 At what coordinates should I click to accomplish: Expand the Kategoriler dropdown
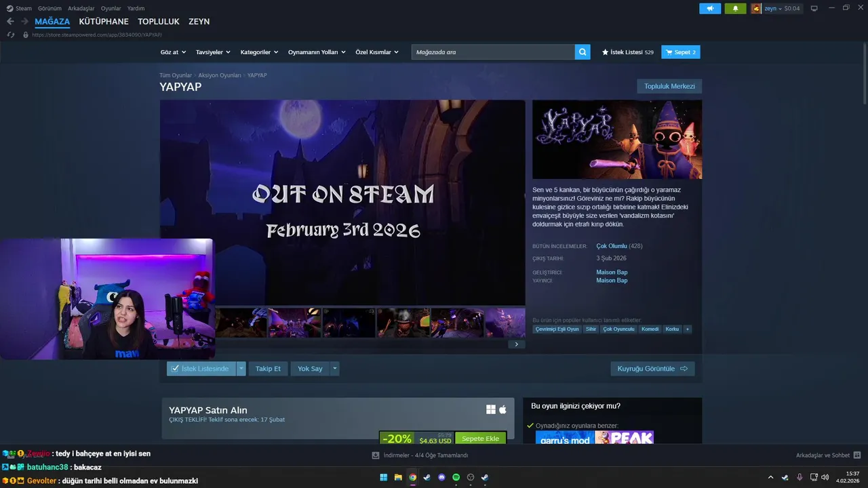260,52
